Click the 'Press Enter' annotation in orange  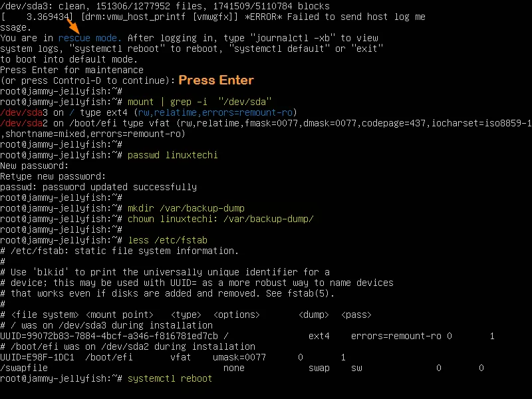(x=216, y=80)
